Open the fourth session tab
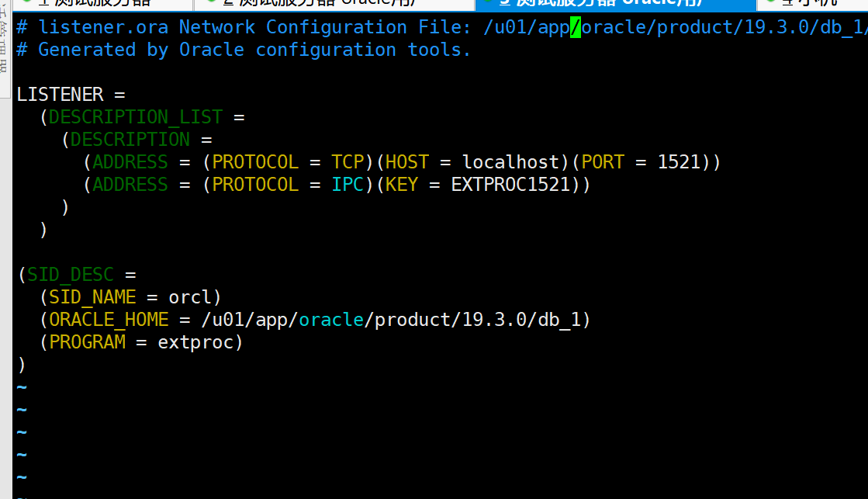Image resolution: width=868 pixels, height=499 pixels. [x=812, y=5]
